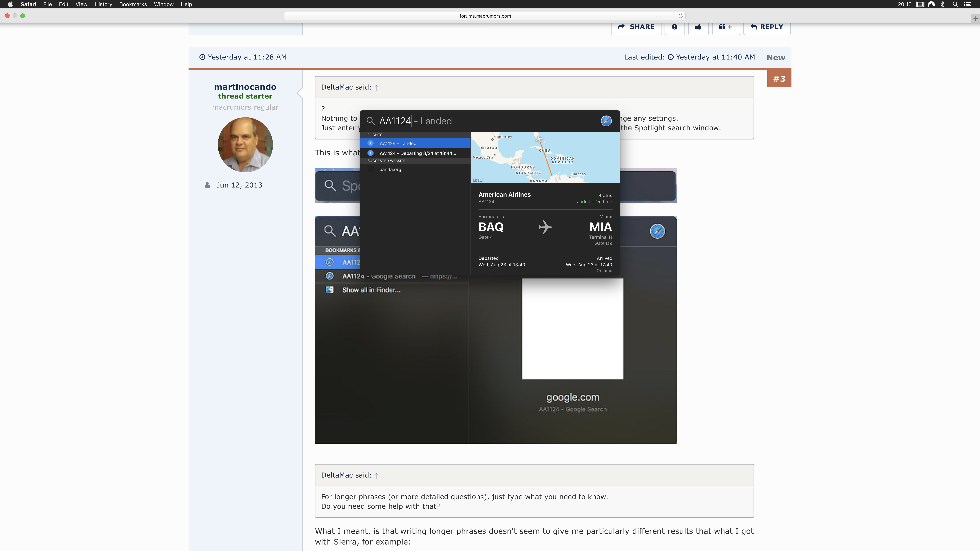980x551 pixels.
Task: Click the American Airlines flight title
Action: tap(505, 194)
